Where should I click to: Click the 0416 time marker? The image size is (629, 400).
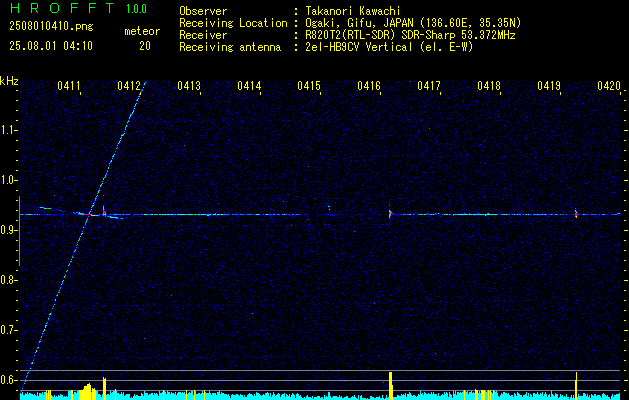pos(369,86)
